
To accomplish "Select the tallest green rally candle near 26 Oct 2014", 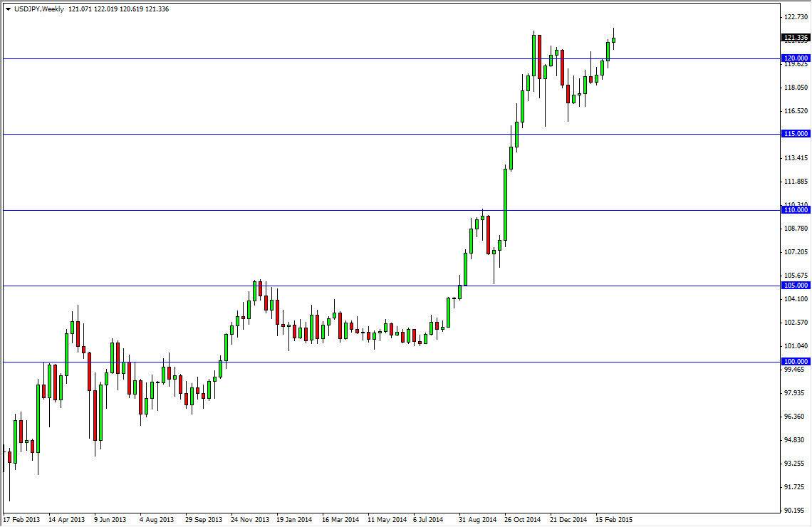I will click(506, 207).
